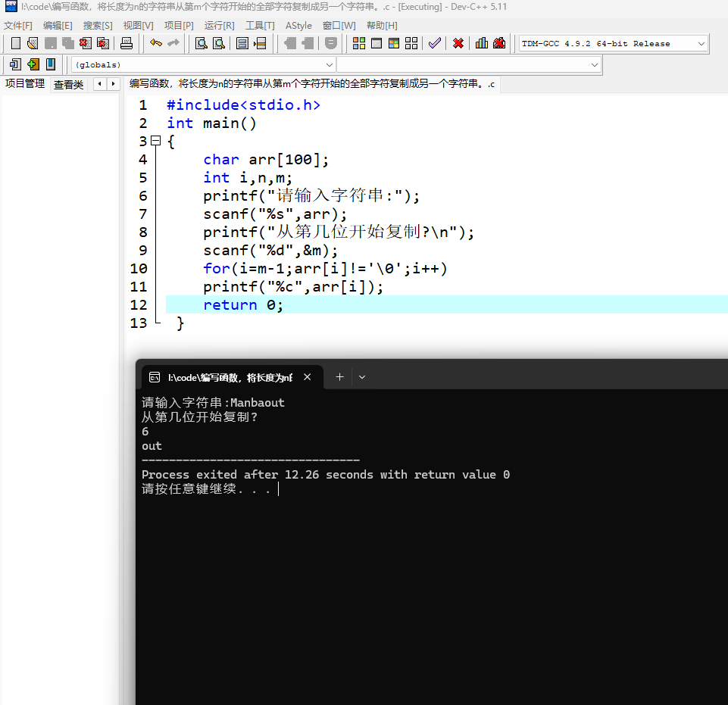Click the Rebuild All icon
The image size is (728, 705).
411,43
